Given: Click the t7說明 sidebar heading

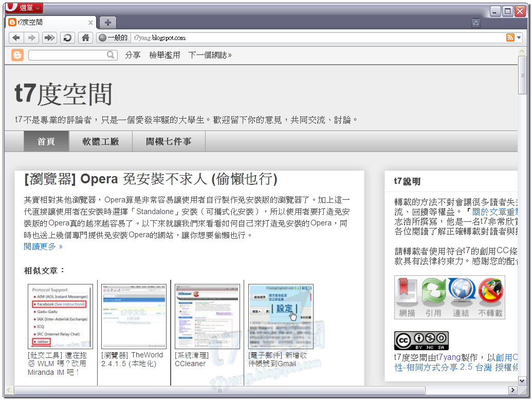Looking at the screenshot, I should 407,181.
